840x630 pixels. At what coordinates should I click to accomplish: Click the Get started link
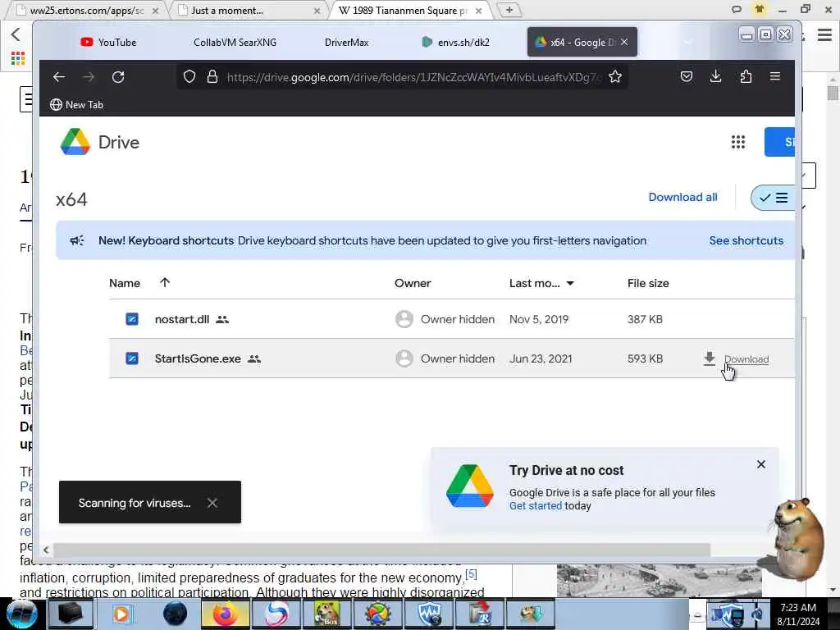[x=535, y=505]
